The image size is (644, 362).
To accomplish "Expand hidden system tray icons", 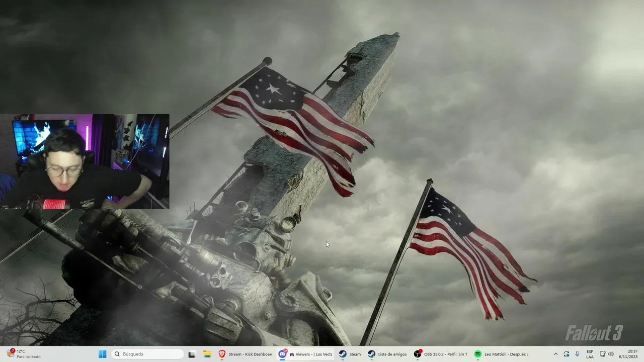I will [555, 354].
